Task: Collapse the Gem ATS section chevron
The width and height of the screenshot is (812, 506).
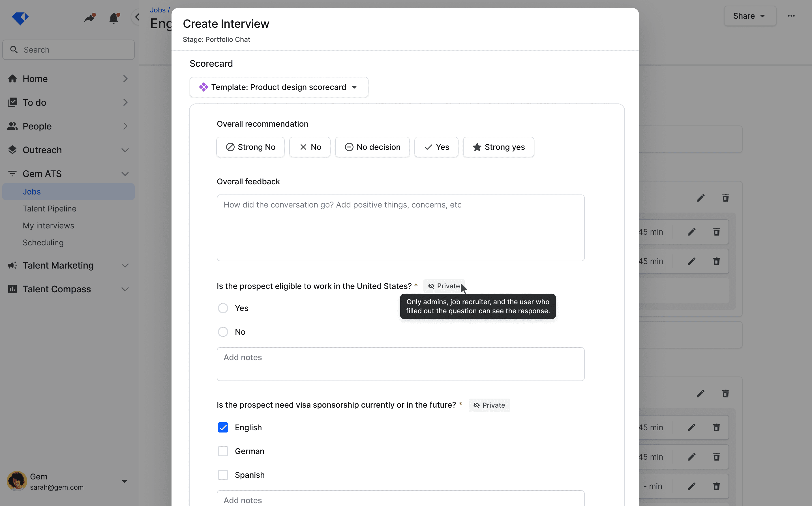Action: pyautogui.click(x=125, y=174)
